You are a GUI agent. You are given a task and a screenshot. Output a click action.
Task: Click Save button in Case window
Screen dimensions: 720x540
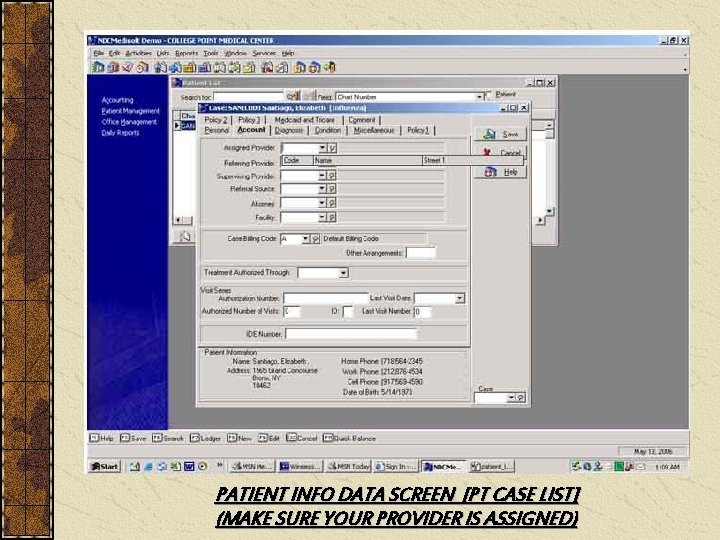click(501, 134)
